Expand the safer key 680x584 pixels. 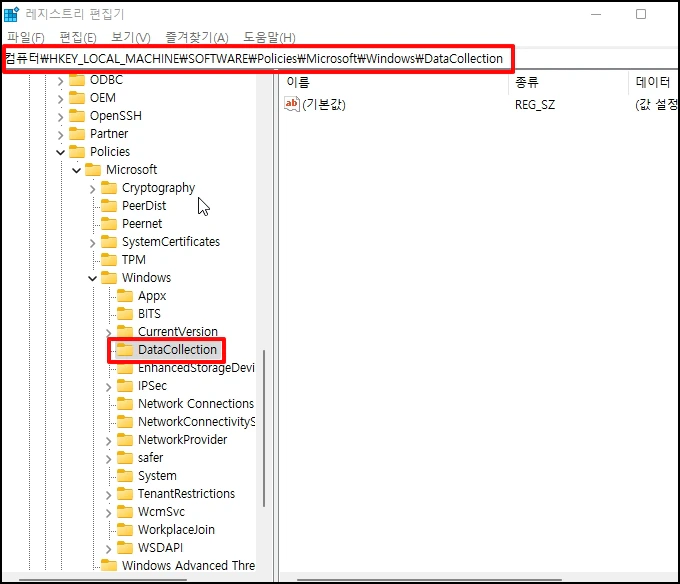(108, 458)
